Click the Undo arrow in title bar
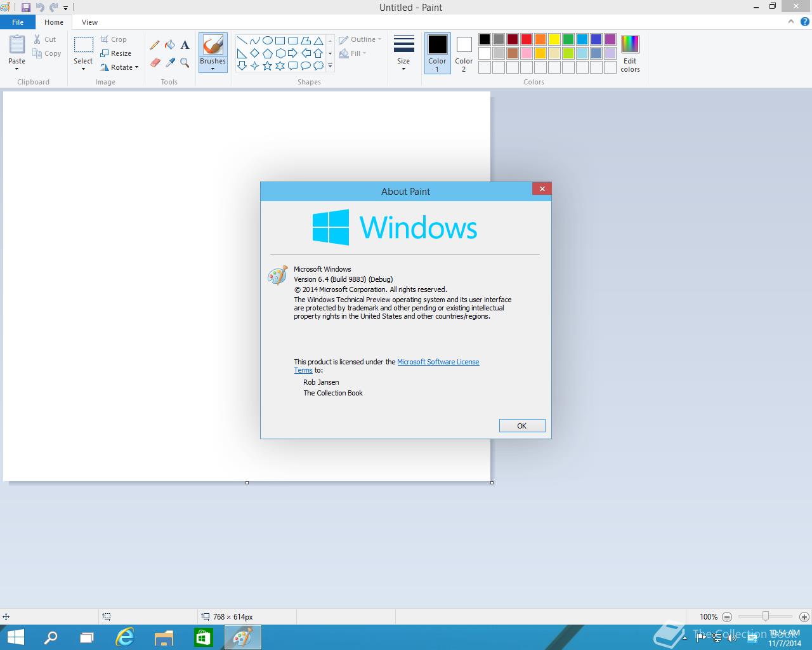 (40, 8)
